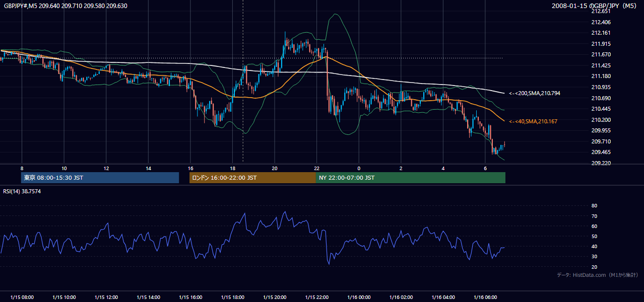Screen dimensions: 644x302
Task: Click the 1/16 02:00 time axis label
Action: (401, 297)
